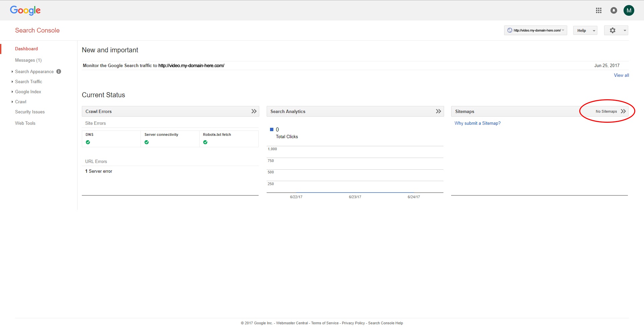Click No Sitemaps status text

606,111
